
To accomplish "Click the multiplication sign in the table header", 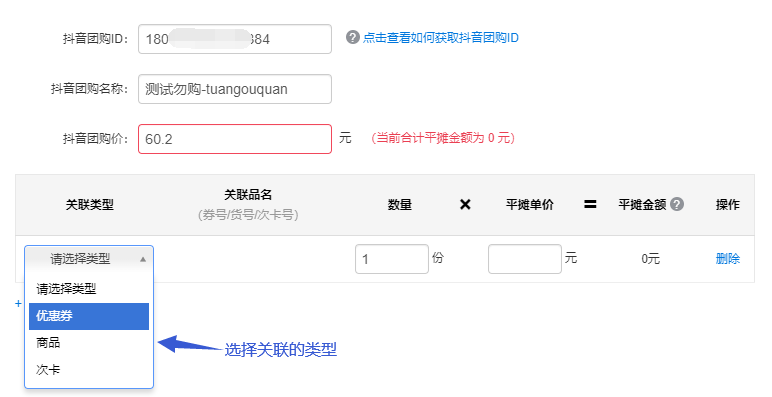I will tap(465, 204).
